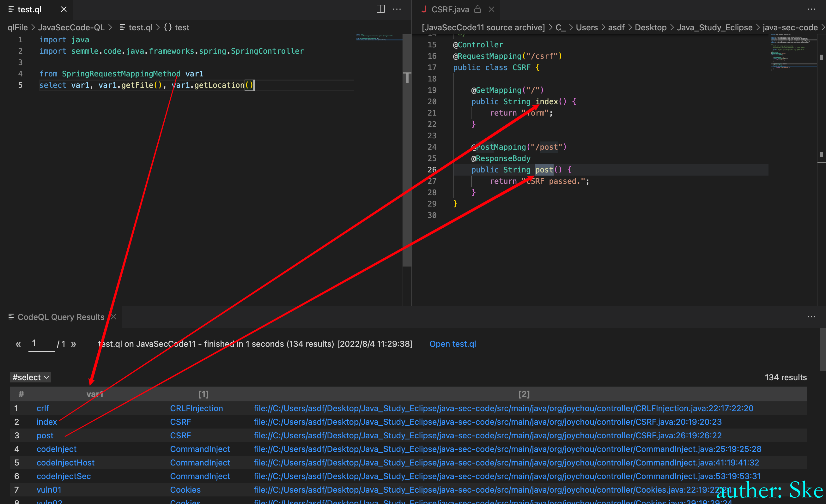Click the read-only lock icon on CSRF.java

pyautogui.click(x=478, y=9)
